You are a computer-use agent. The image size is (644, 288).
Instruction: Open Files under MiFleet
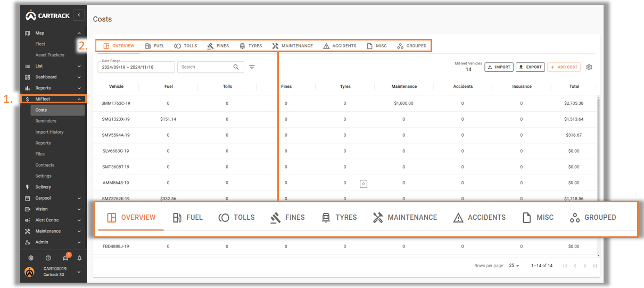pos(40,154)
